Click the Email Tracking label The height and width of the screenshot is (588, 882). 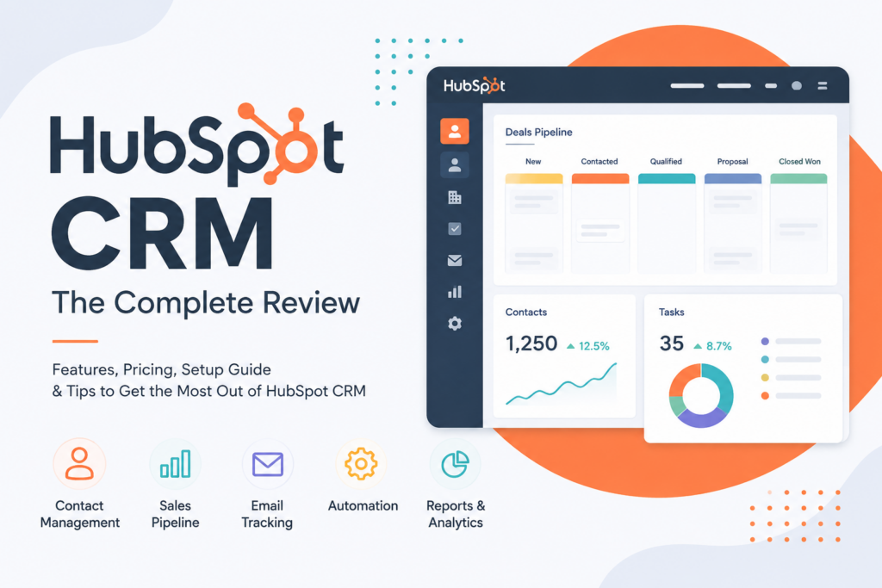(x=267, y=514)
